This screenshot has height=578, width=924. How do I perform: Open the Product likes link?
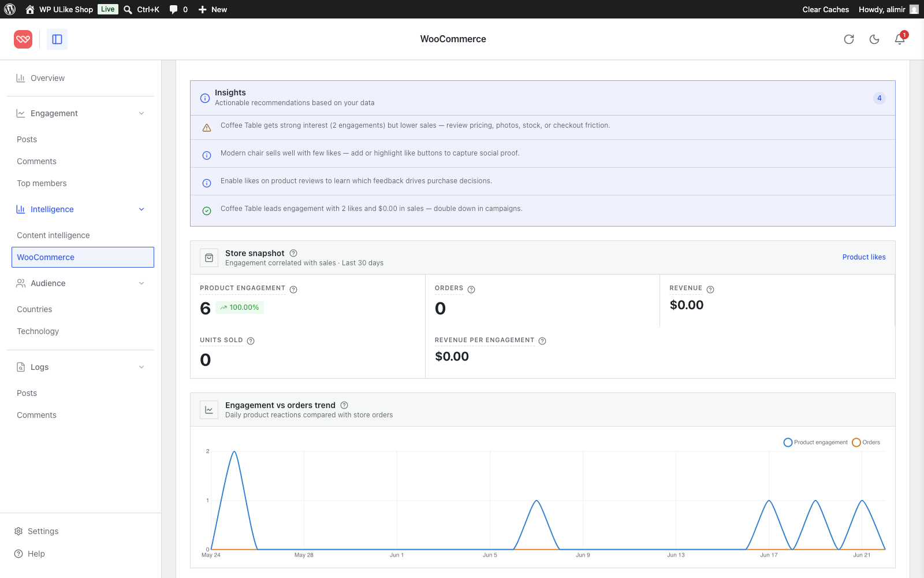click(864, 257)
